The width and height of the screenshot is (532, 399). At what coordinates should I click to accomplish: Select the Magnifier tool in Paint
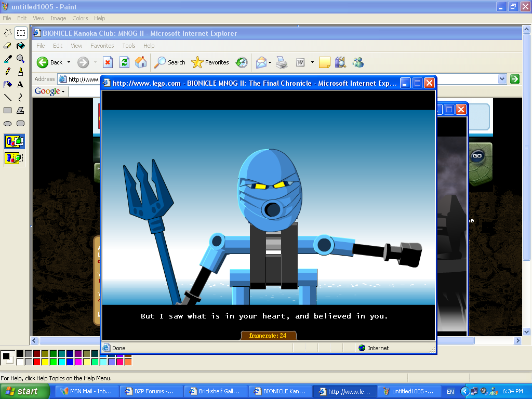21,59
